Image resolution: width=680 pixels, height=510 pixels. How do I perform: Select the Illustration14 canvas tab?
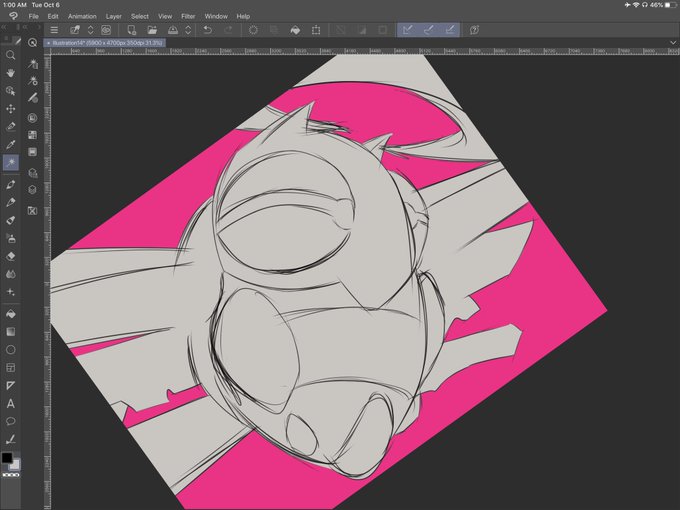point(105,43)
